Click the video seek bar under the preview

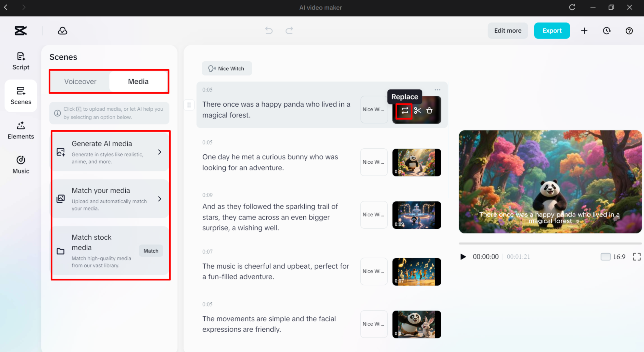(x=550, y=243)
